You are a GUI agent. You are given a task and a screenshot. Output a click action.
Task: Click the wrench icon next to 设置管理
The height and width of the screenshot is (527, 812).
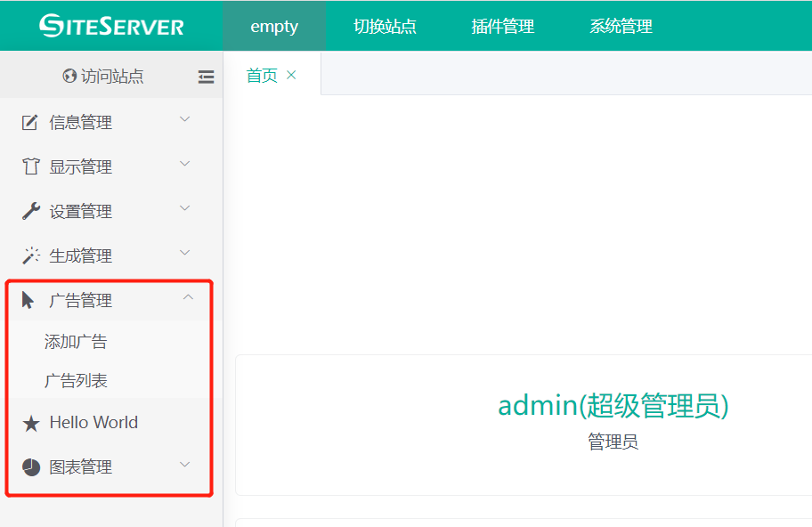click(30, 211)
